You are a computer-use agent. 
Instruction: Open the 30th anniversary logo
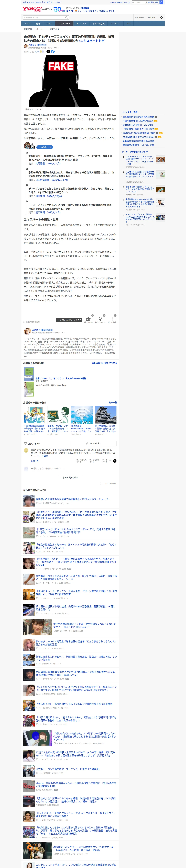coord(59,9)
